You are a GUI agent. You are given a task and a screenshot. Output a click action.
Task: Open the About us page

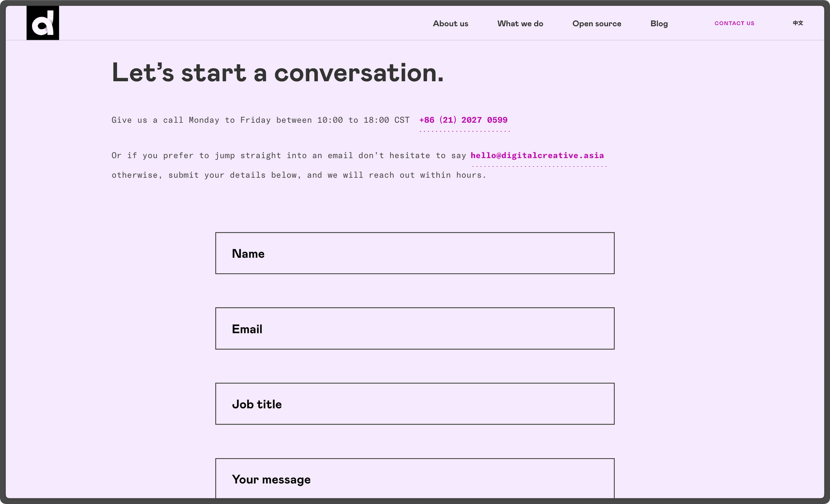(450, 24)
